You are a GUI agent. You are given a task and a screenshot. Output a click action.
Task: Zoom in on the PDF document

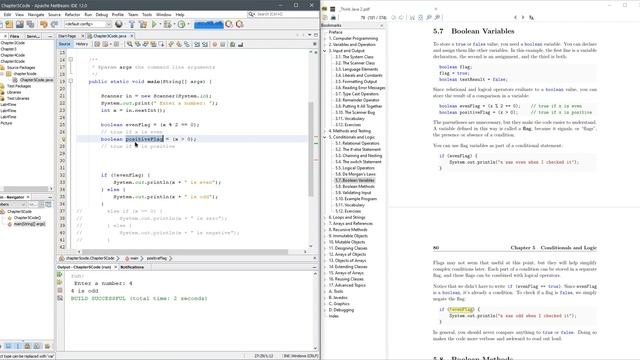tap(437, 18)
